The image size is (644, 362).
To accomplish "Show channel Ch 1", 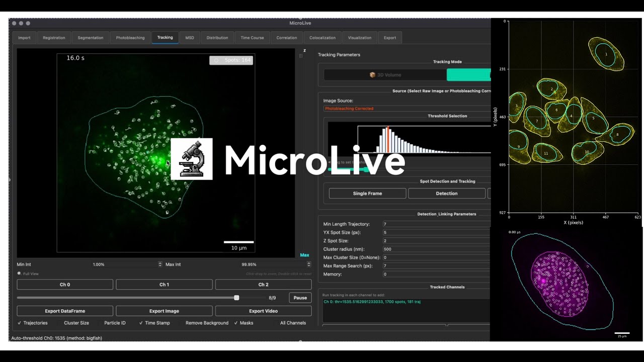I will click(x=164, y=285).
